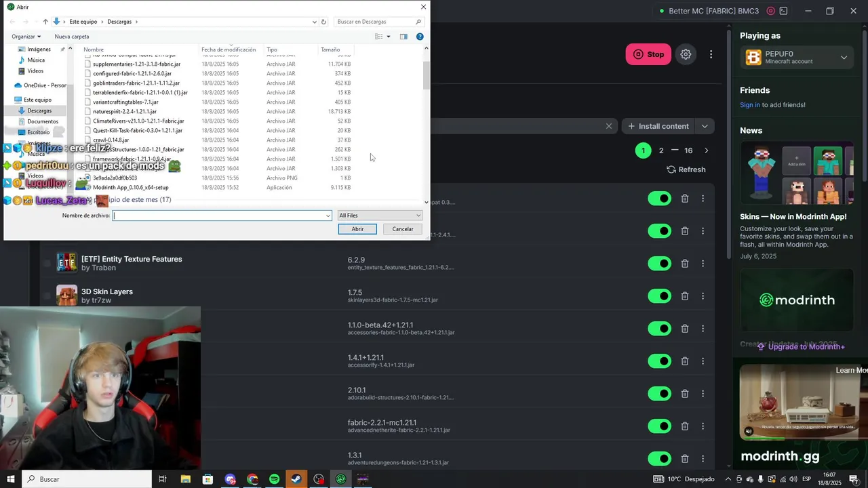Go to next page arrow in pagination
Image resolution: width=868 pixels, height=488 pixels.
coord(706,150)
